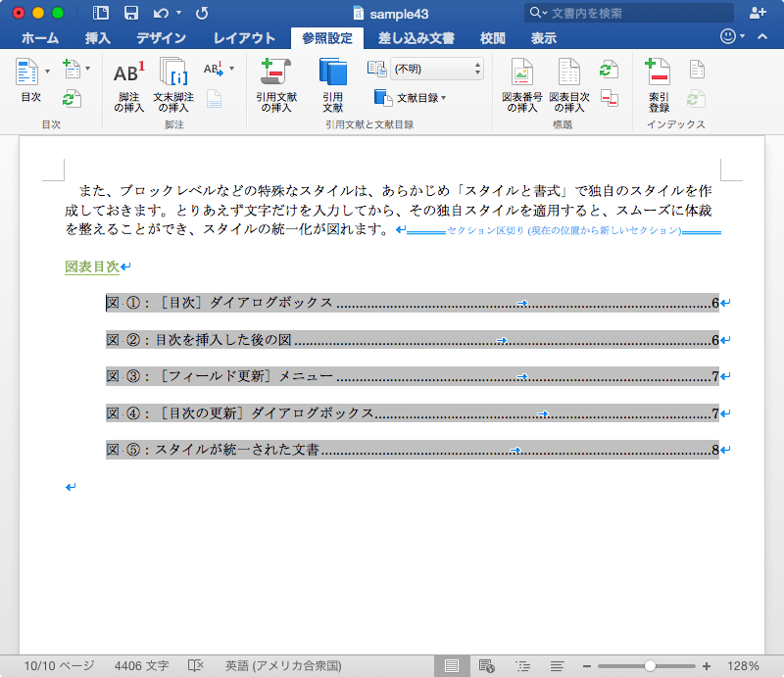Open the smiley feedback dropdown arrow
This screenshot has width=784, height=677.
click(742, 36)
